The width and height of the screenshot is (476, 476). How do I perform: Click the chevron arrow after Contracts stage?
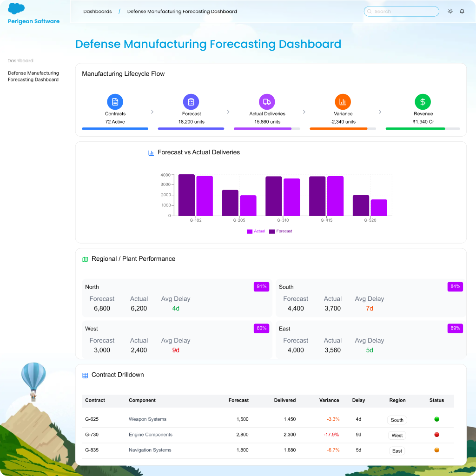pyautogui.click(x=152, y=112)
